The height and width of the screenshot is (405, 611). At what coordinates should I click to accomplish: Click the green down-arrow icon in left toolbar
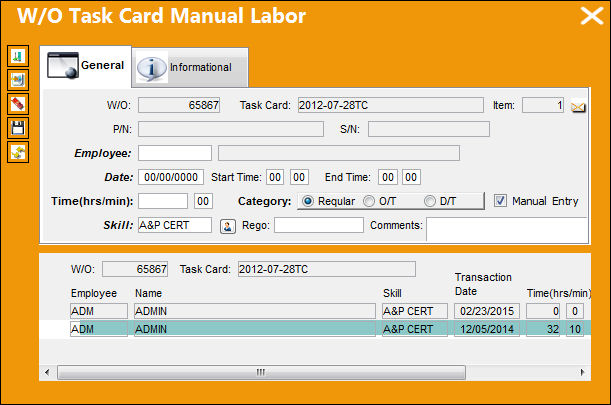18,57
